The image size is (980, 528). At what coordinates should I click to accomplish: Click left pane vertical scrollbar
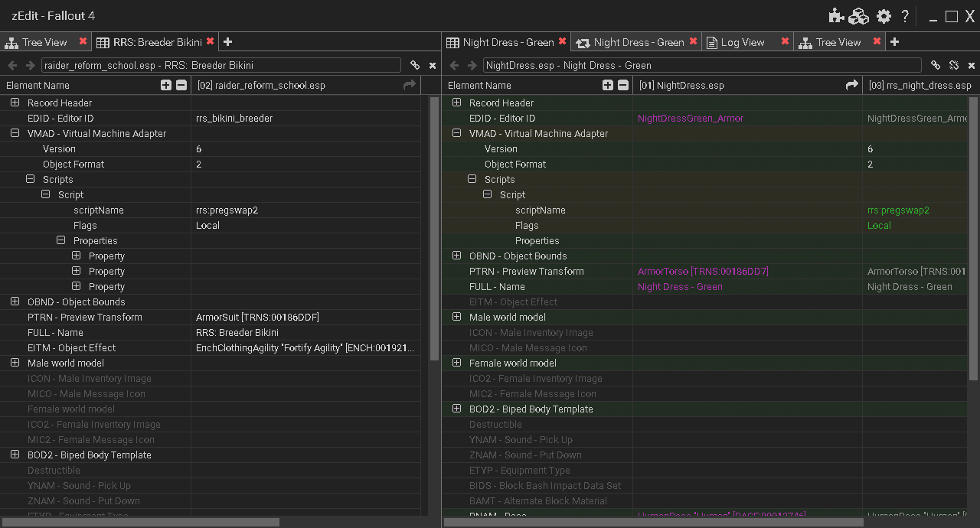click(434, 230)
